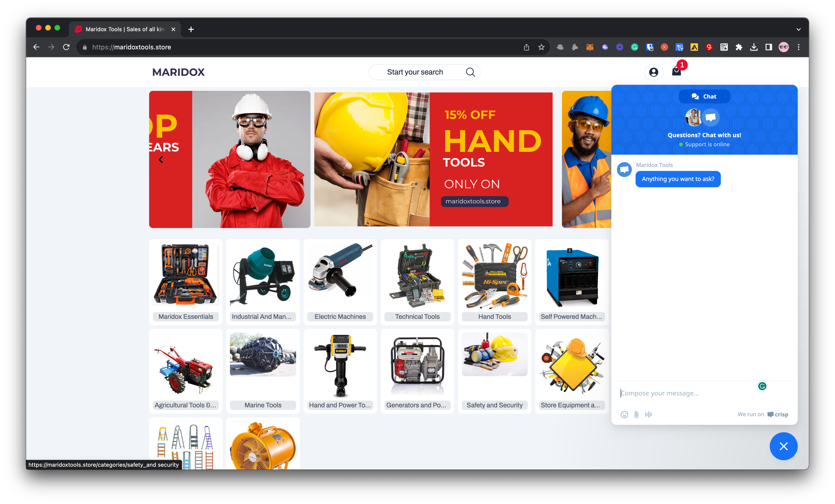Open the Safety and Security category
Viewport: 835px width, 504px height.
click(494, 371)
